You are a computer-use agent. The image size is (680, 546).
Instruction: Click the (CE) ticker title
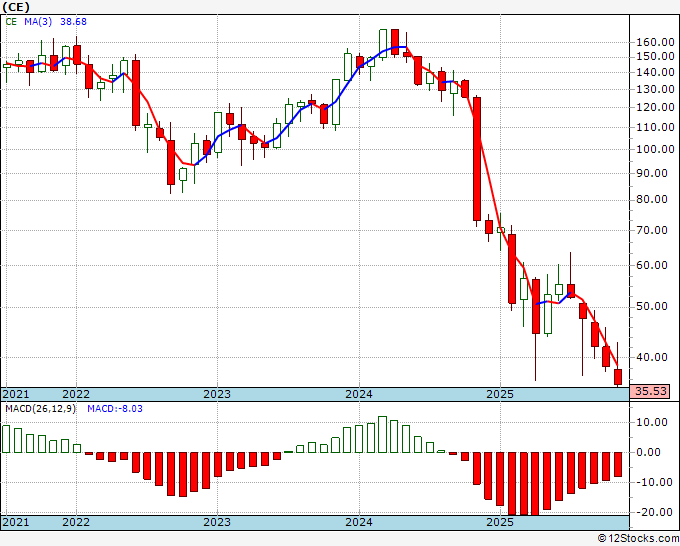click(x=16, y=7)
